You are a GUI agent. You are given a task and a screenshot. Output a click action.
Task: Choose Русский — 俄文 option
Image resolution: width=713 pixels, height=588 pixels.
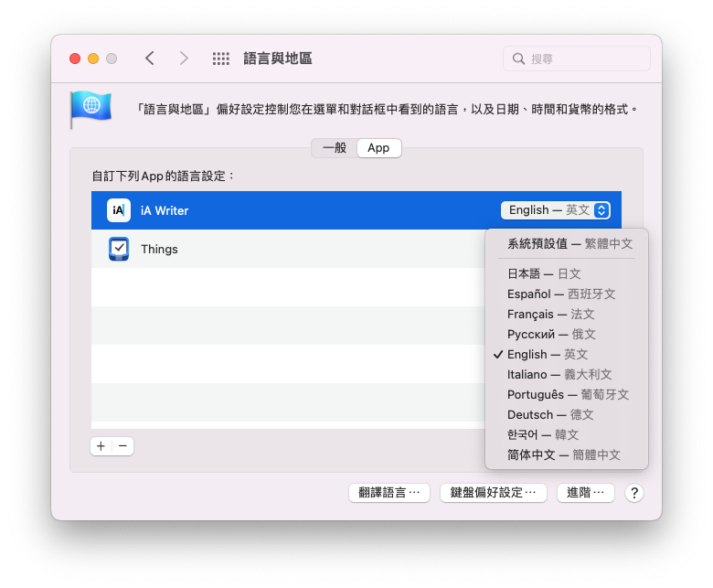click(567, 335)
